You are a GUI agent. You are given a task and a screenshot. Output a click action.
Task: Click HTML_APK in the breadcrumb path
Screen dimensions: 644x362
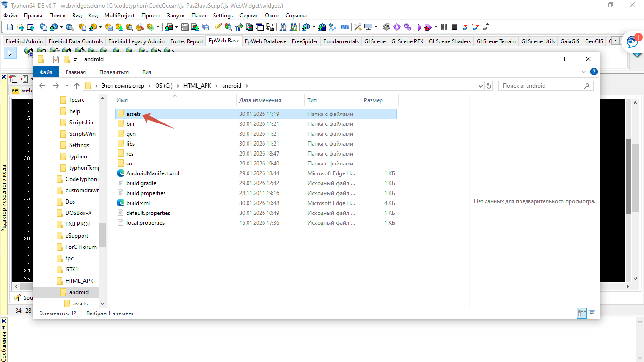[197, 86]
